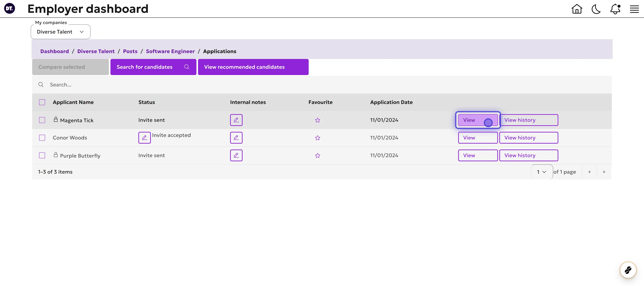Viewport: 644px width, 286px height.
Task: Click Conor Woods applicant name
Action: point(70,138)
